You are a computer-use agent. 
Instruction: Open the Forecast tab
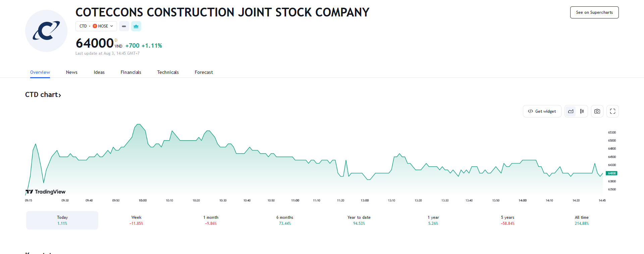pyautogui.click(x=204, y=72)
